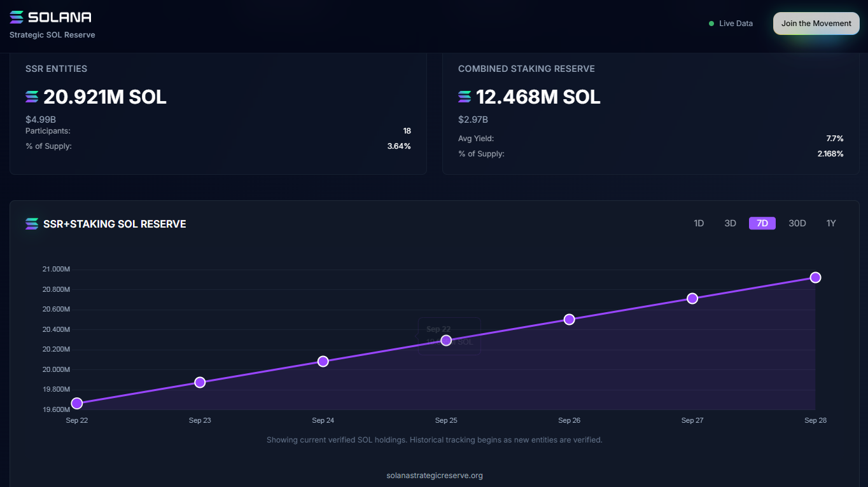
Task: Click the 2.168% supply value
Action: tap(830, 154)
